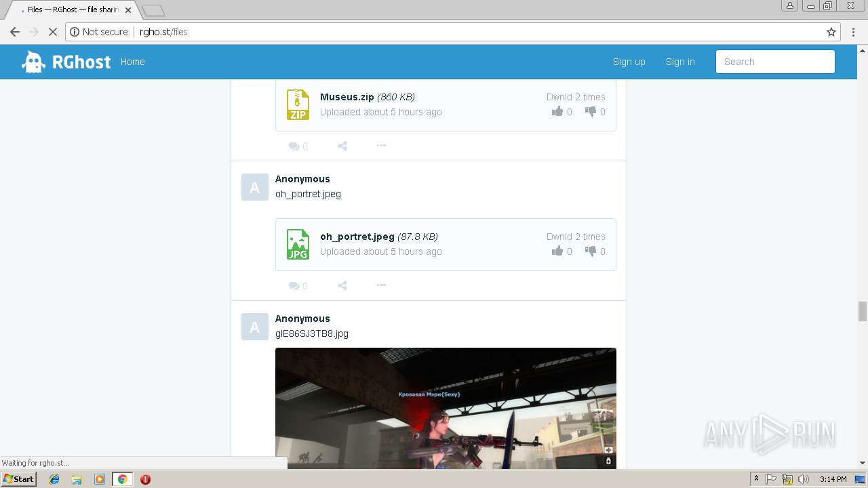868x488 pixels.
Task: Open the 3:14 PM system clock
Action: [x=833, y=479]
